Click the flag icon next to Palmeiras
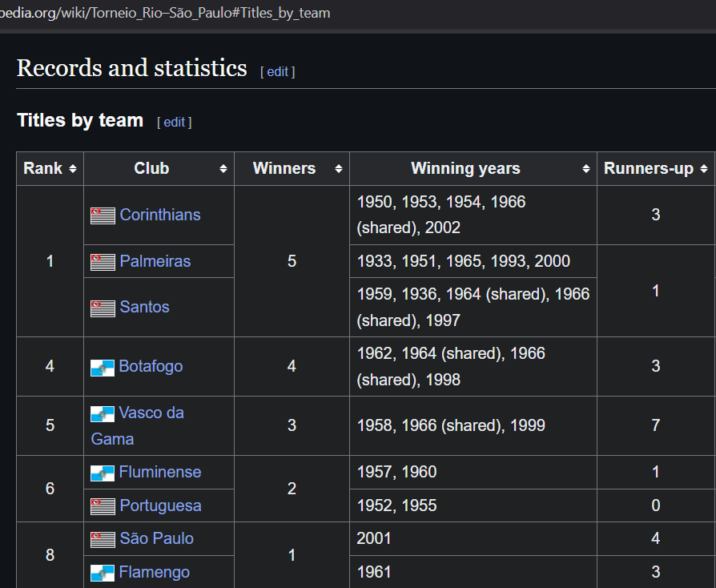The height and width of the screenshot is (588, 716). tap(103, 262)
